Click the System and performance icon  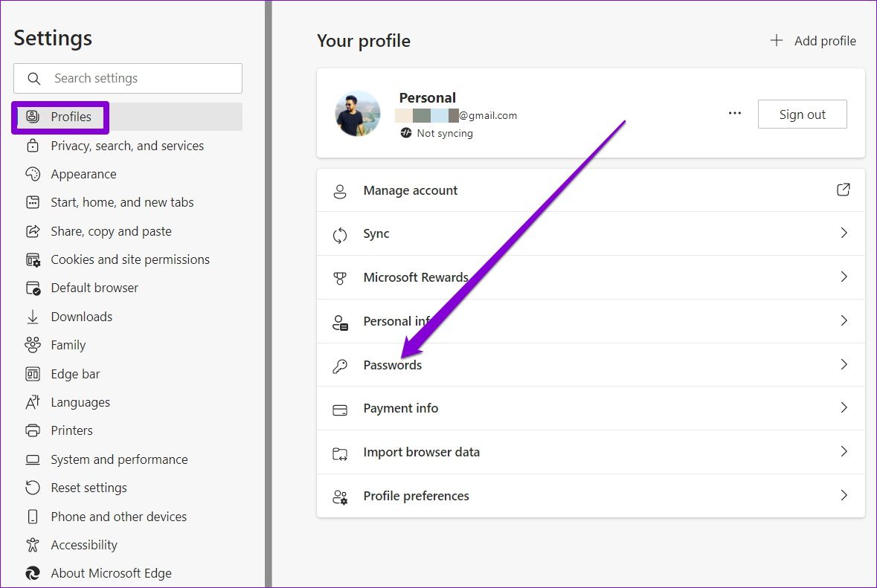click(33, 459)
